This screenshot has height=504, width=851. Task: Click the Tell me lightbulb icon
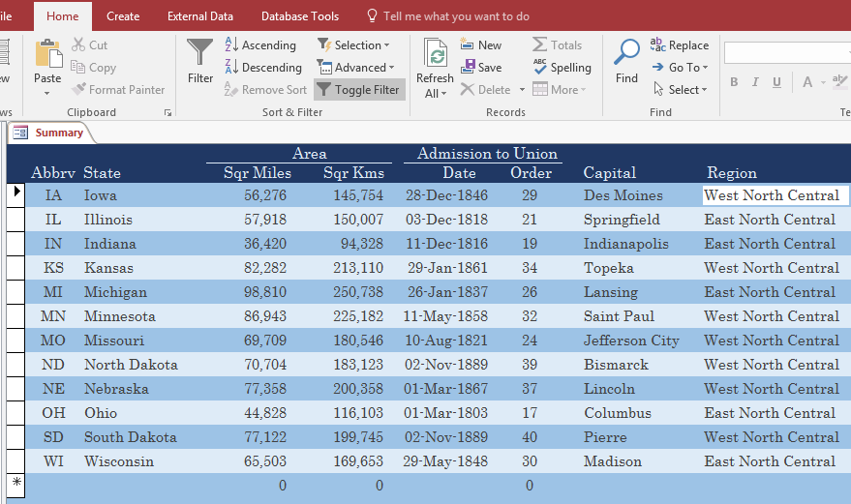(372, 15)
